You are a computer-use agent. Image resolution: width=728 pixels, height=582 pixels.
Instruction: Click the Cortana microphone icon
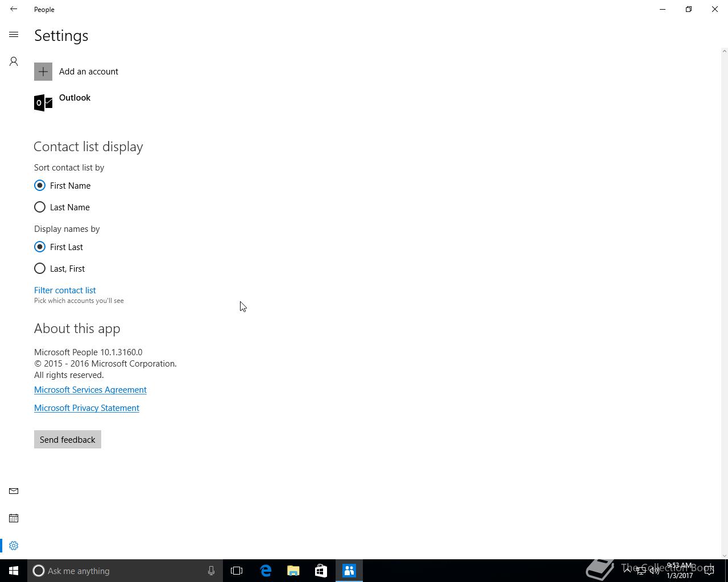(211, 571)
